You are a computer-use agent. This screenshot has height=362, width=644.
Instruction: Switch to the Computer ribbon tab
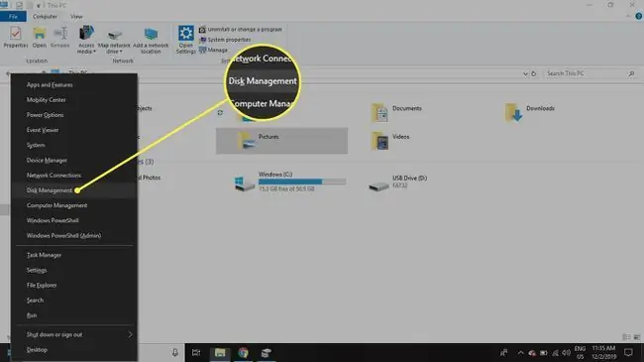[45, 17]
